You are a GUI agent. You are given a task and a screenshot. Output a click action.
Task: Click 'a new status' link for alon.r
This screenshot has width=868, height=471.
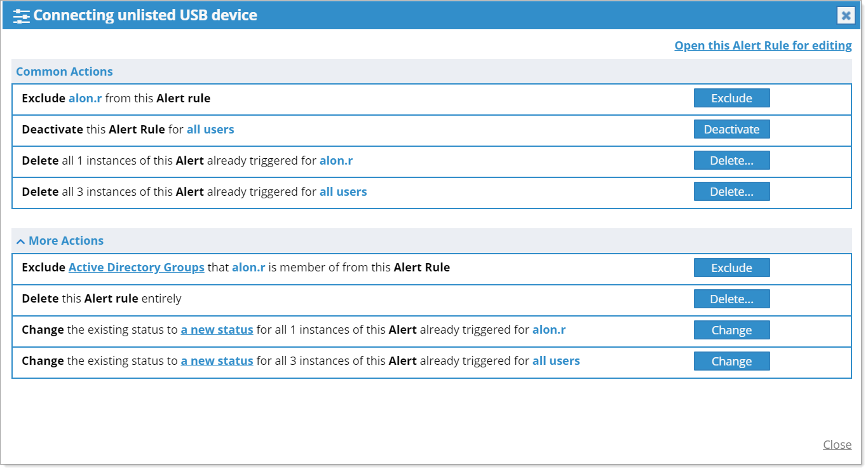[x=217, y=330]
